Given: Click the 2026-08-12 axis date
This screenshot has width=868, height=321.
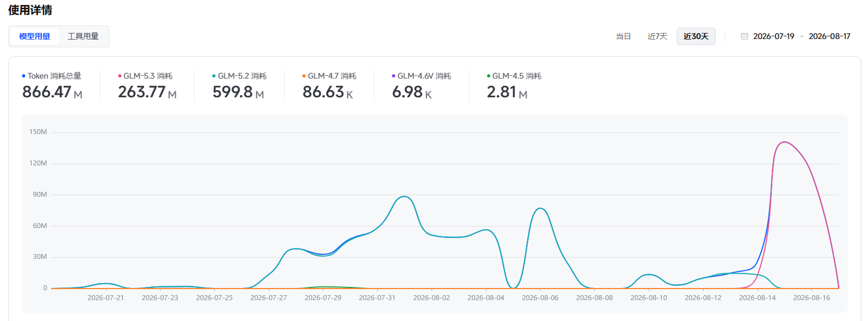Looking at the screenshot, I should [x=703, y=298].
